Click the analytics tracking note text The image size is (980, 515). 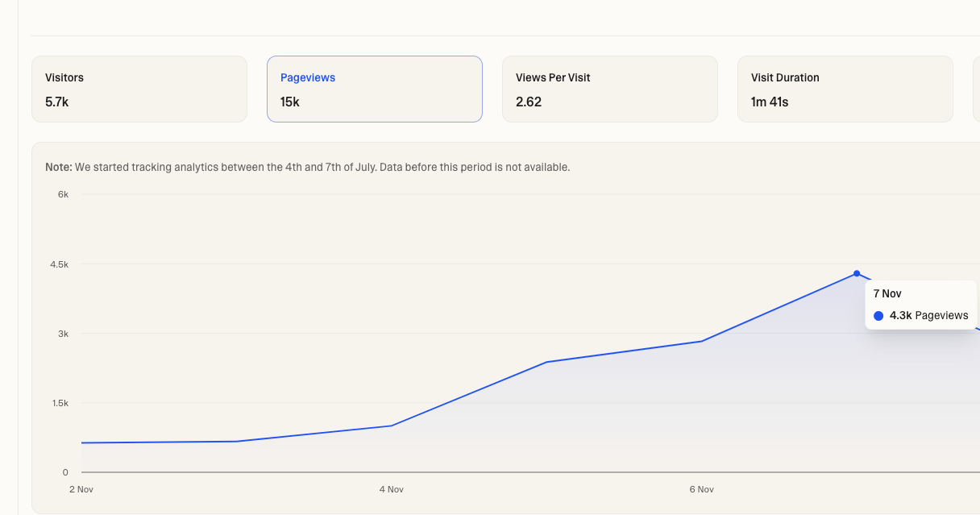click(x=308, y=168)
